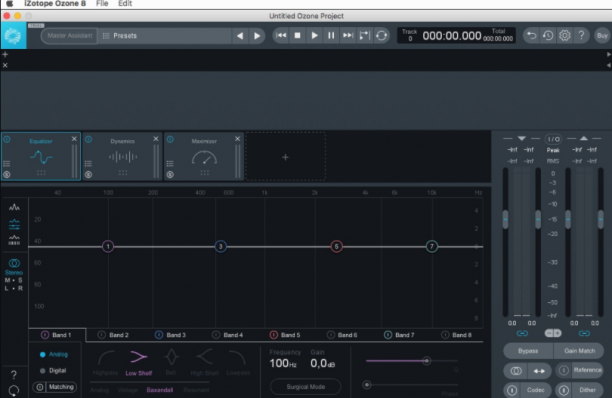Image resolution: width=612 pixels, height=398 pixels.
Task: Open the settings gear in the top toolbar
Action: [564, 36]
